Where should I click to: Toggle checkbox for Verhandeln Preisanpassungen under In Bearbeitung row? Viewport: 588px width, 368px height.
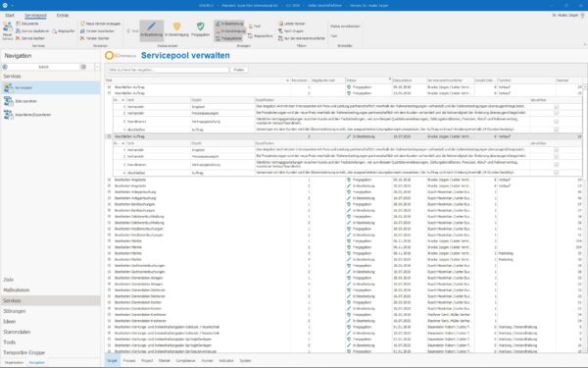(x=556, y=156)
